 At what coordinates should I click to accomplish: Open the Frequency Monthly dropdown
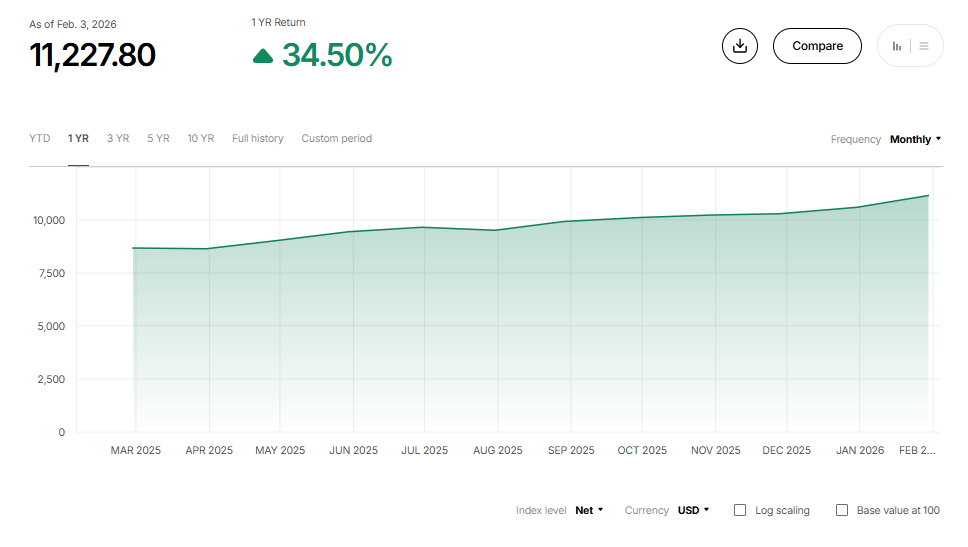pos(915,139)
